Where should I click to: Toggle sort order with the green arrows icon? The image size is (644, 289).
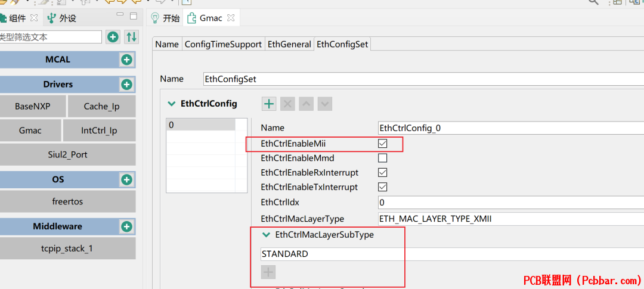coord(131,37)
